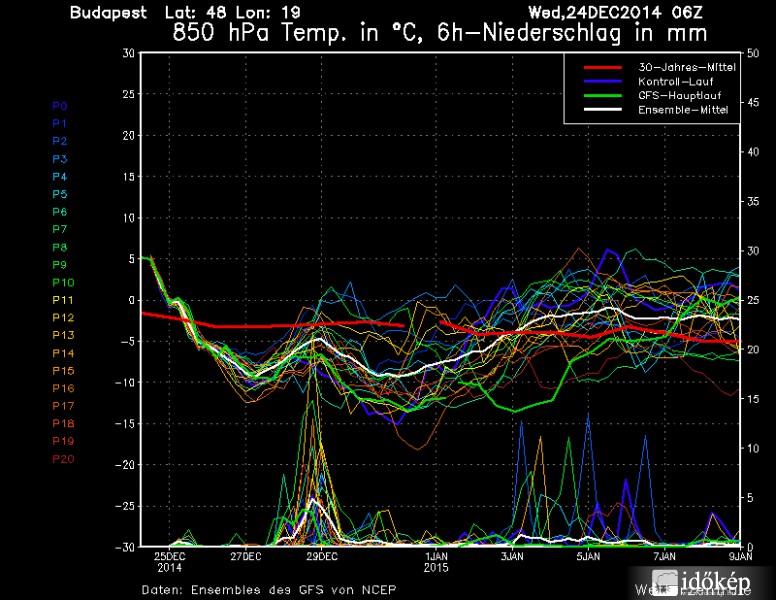Click the blue Kontroll-Lauf legend line
Screen dimensions: 776x600
(602, 81)
